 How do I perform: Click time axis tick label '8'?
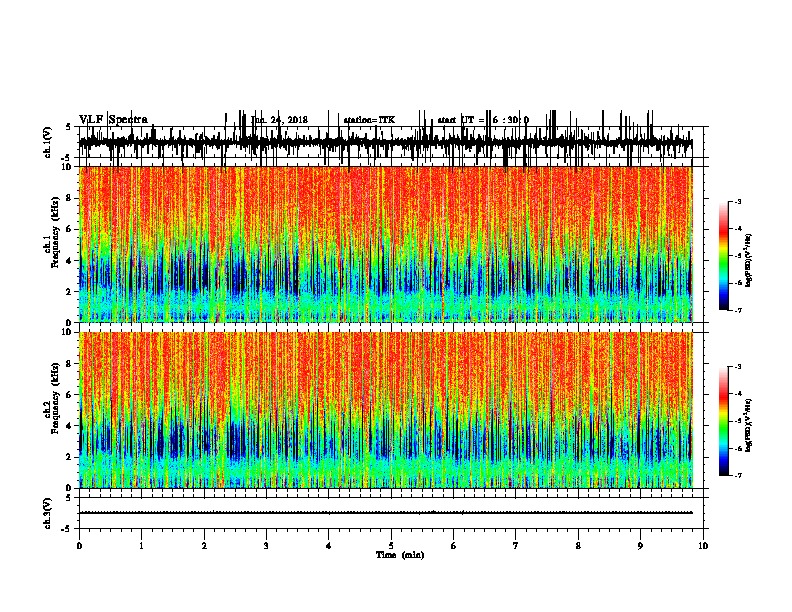578,546
